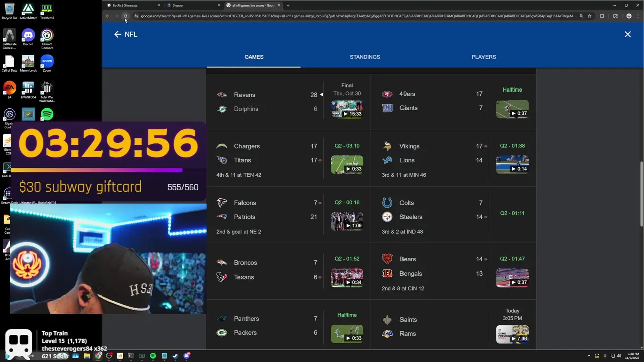Click the Bears team logo

pyautogui.click(x=387, y=259)
